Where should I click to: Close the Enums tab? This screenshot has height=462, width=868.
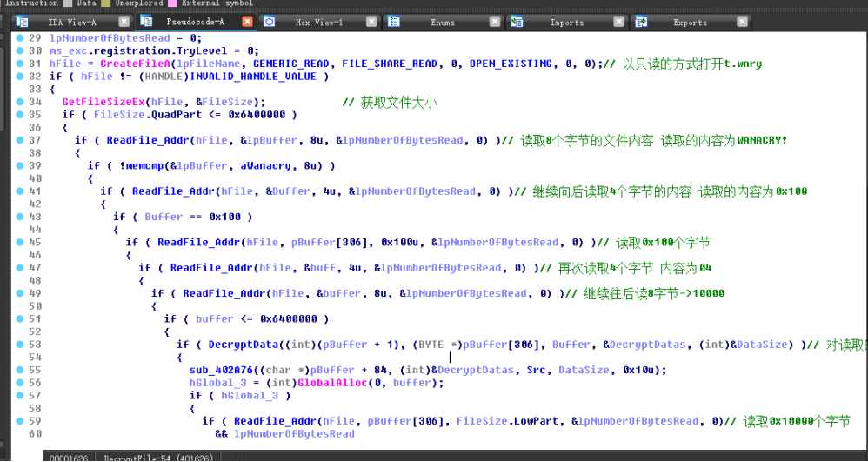click(495, 22)
